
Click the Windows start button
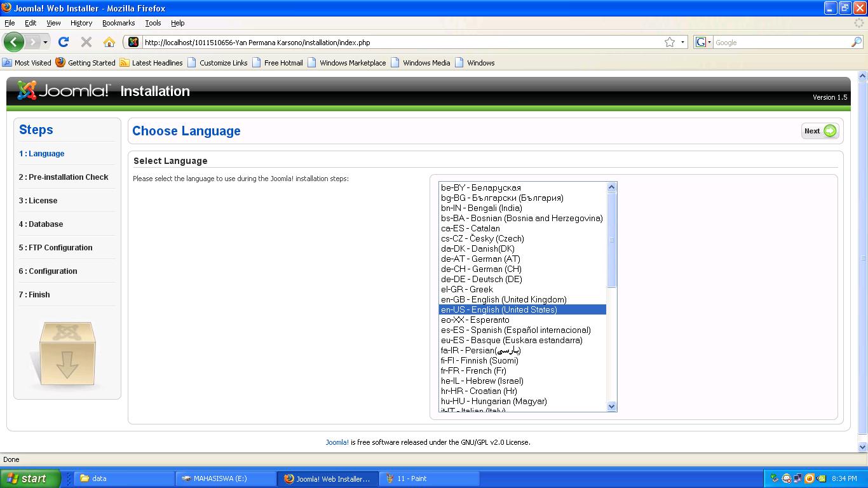[x=30, y=478]
